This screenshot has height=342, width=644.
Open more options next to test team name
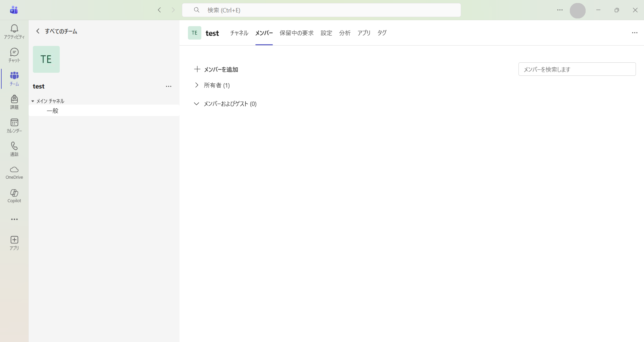pos(168,87)
